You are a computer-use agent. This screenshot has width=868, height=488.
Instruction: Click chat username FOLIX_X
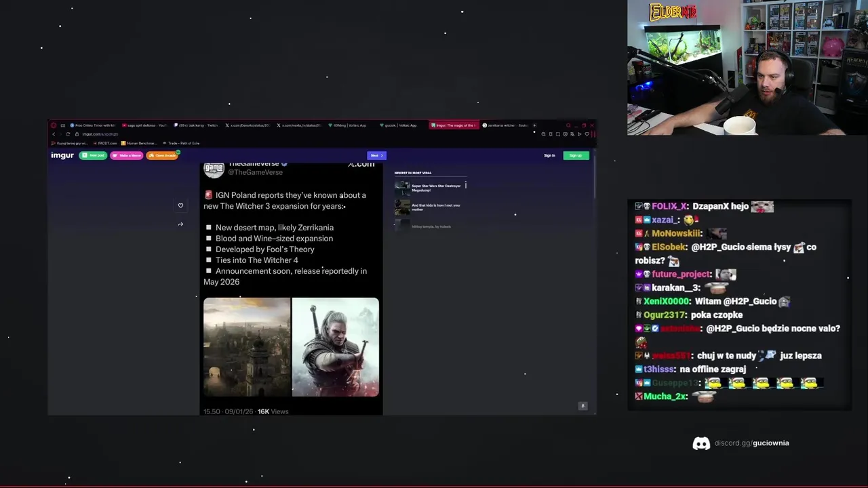point(670,206)
